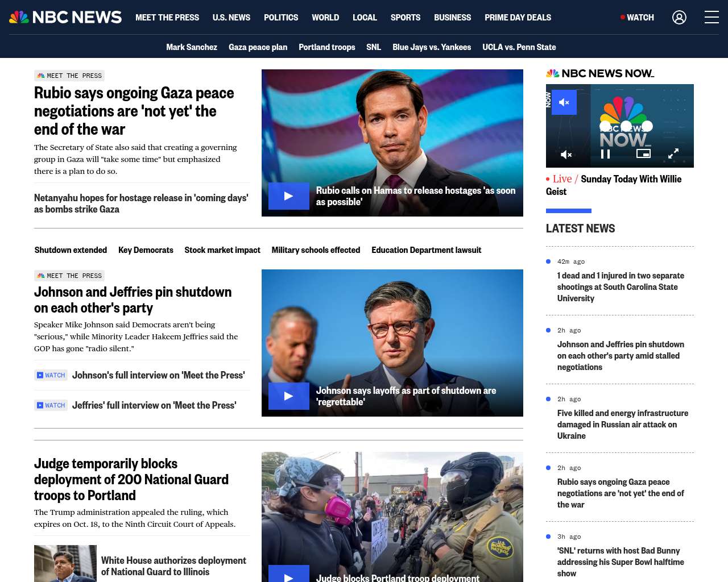Screen dimensions: 728x582
Task: Click the blue unmute button on live video
Action: (564, 102)
